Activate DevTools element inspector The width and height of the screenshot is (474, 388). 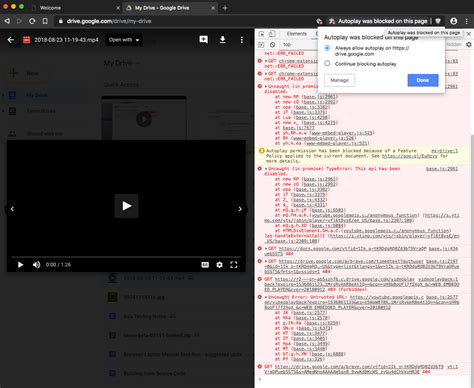coord(262,34)
